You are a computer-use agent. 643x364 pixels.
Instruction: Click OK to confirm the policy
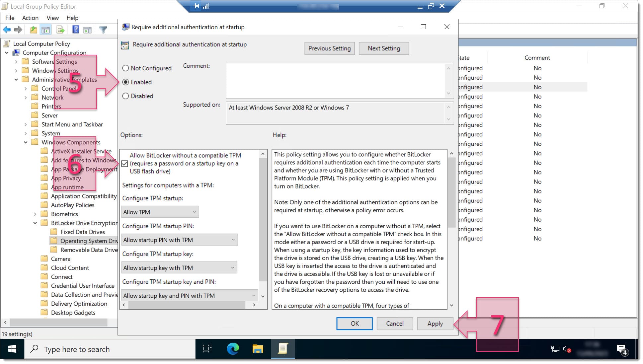(355, 324)
